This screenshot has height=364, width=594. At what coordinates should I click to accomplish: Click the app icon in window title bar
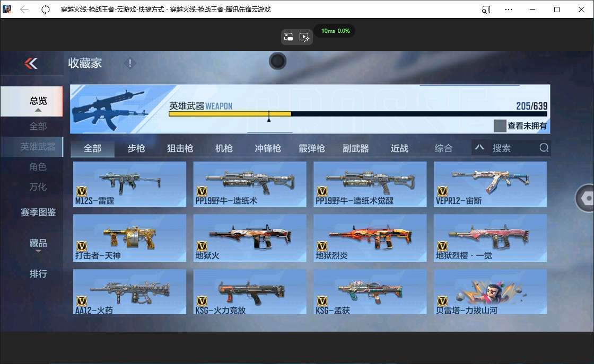(x=7, y=9)
